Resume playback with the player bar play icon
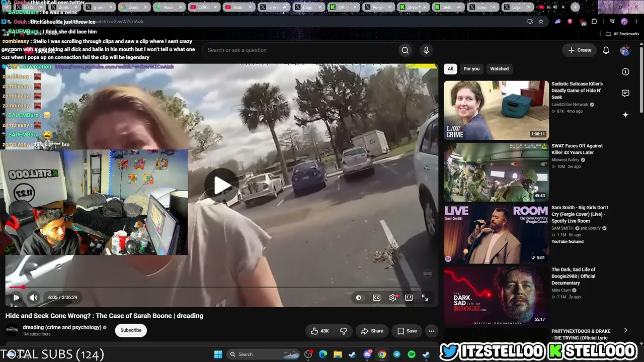Screen dimensions: 644x362 (x=16, y=298)
